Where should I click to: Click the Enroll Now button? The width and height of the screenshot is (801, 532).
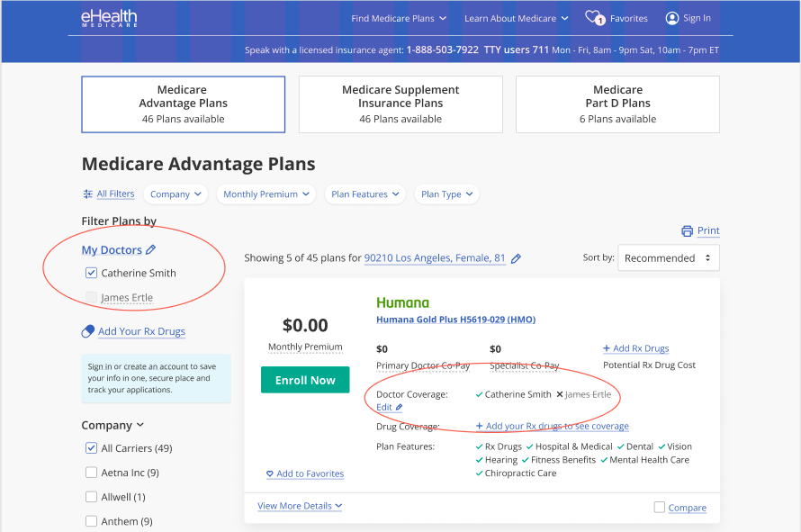point(305,380)
